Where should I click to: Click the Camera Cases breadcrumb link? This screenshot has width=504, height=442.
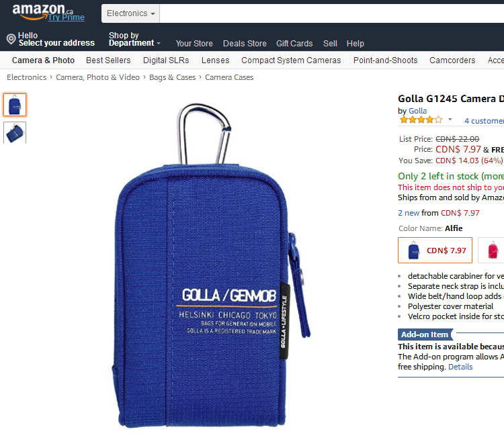229,77
